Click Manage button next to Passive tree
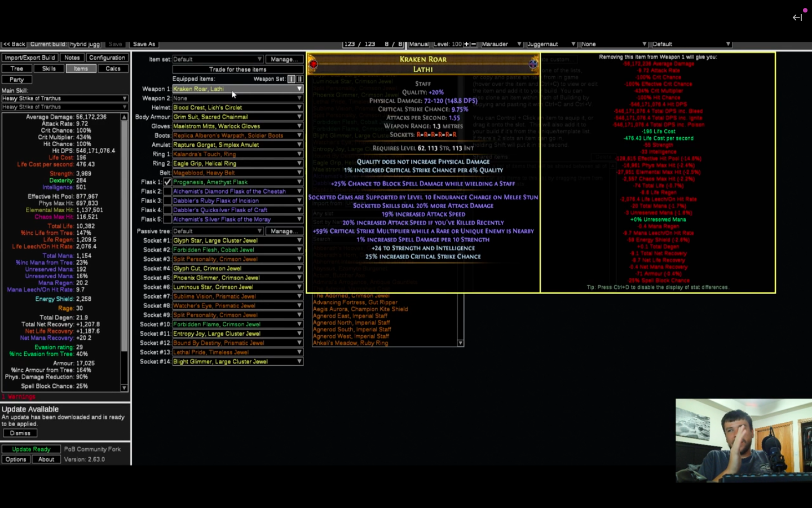The image size is (812, 508). coord(284,231)
